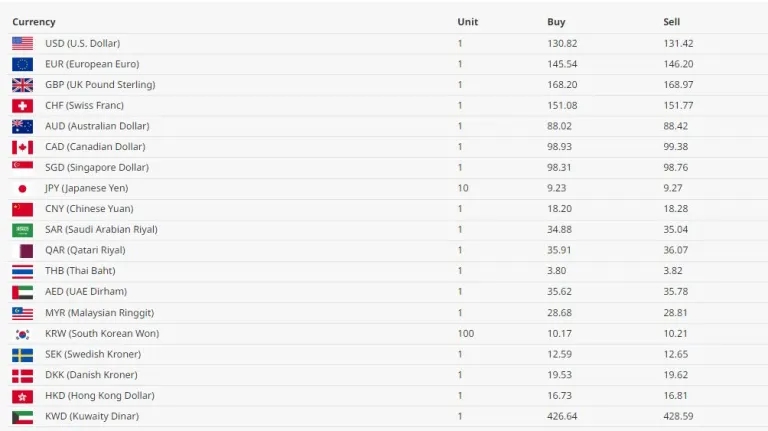Click the Australian flag icon
The width and height of the screenshot is (768, 431).
click(22, 126)
